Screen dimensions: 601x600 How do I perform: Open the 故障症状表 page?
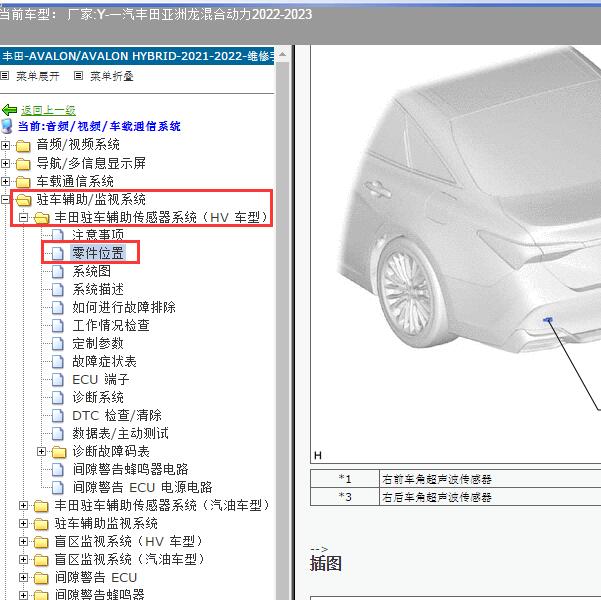[x=104, y=361]
